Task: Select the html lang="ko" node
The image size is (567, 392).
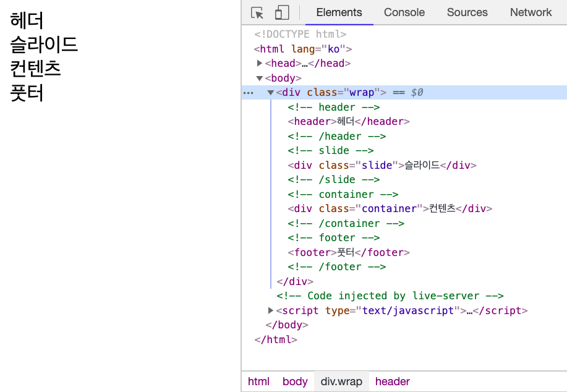Action: (x=303, y=49)
